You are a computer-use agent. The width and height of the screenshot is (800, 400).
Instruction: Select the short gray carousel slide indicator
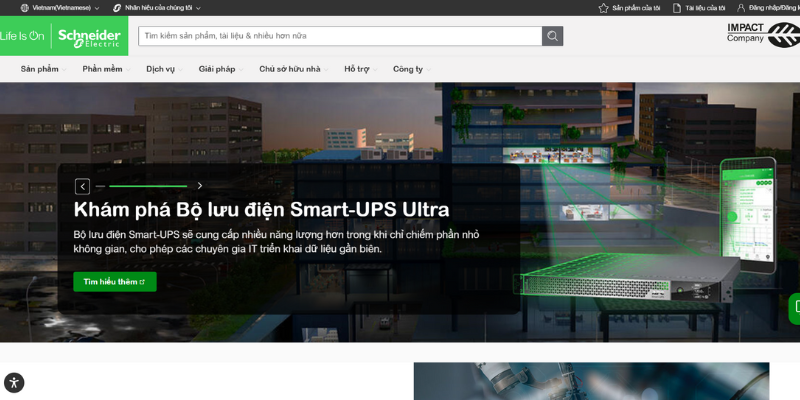click(100, 186)
